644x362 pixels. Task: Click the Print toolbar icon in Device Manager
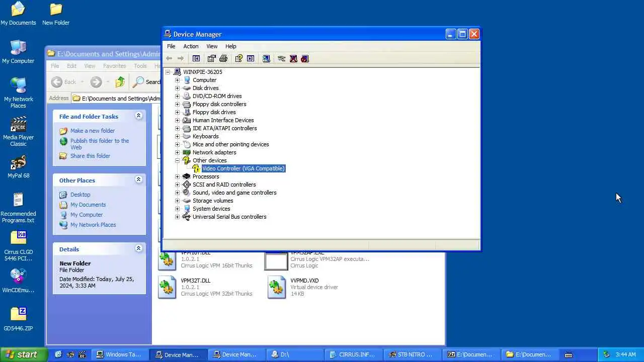(x=223, y=58)
